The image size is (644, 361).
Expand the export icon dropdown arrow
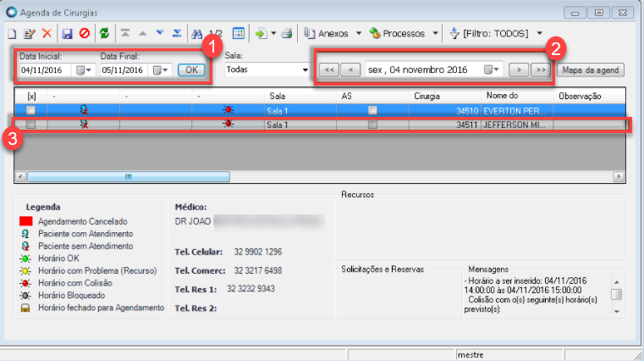click(273, 33)
